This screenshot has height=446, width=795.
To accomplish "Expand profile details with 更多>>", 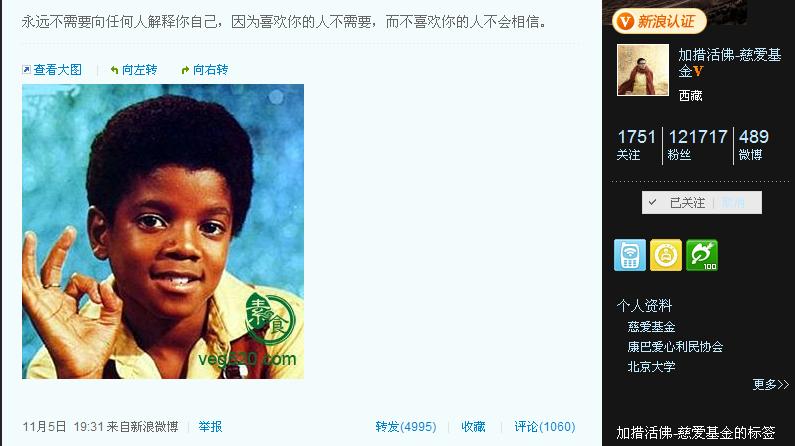I will point(771,385).
